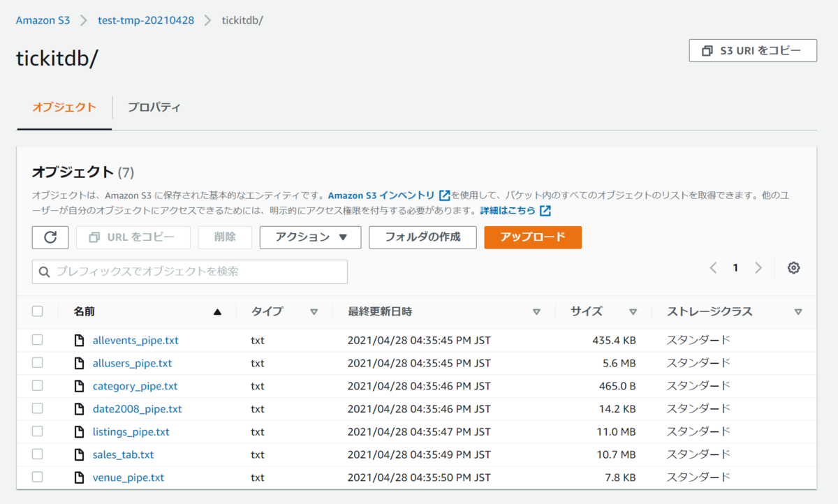
Task: Click size value 14.2 KB
Action: point(616,409)
